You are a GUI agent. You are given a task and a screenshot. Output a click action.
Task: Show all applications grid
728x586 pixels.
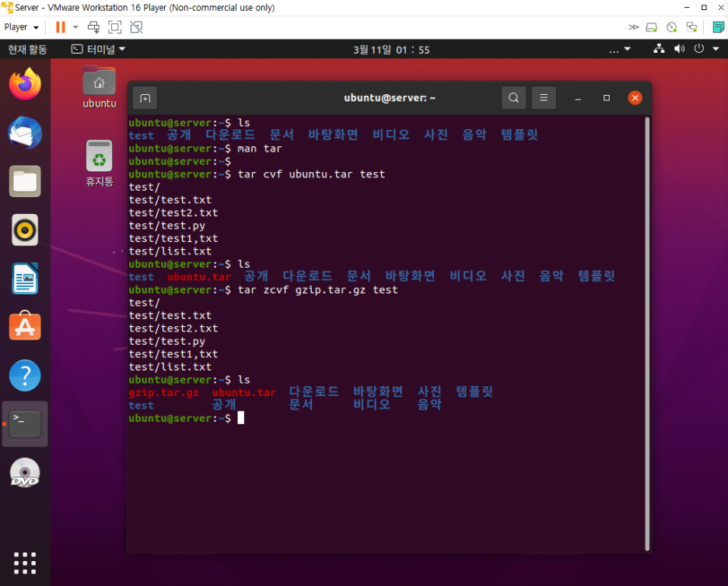(x=25, y=563)
